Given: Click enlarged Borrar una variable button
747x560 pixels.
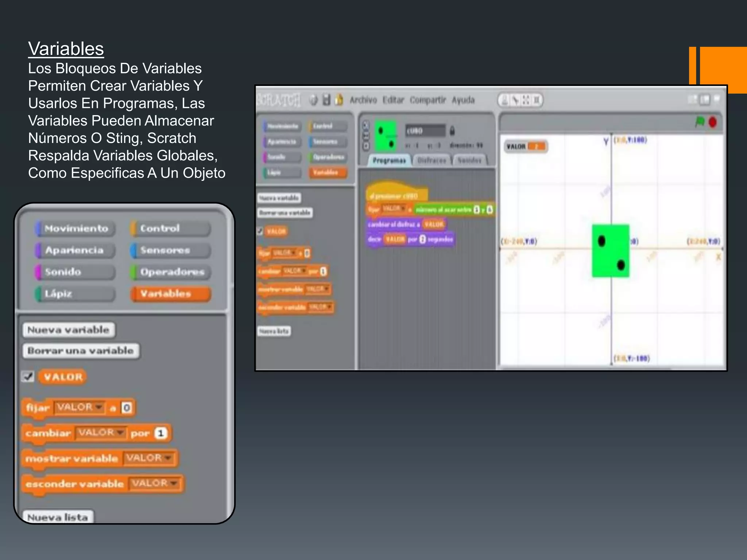Looking at the screenshot, I should (81, 351).
